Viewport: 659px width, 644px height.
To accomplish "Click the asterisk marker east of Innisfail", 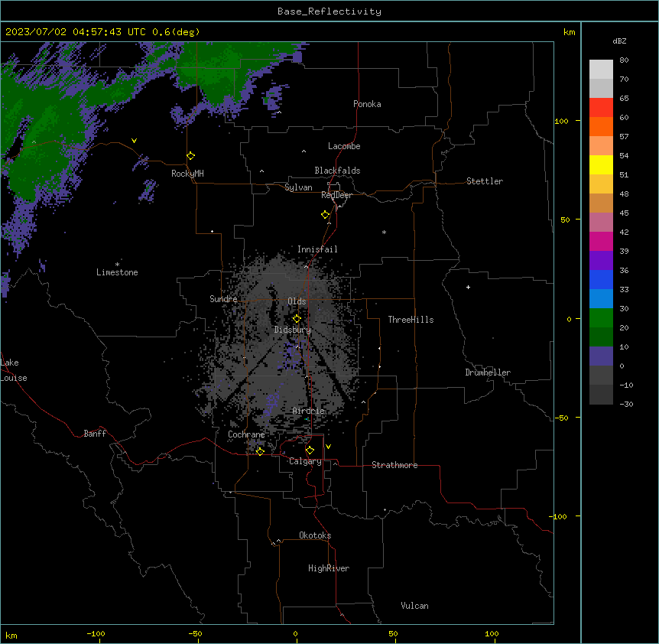I will (x=384, y=232).
